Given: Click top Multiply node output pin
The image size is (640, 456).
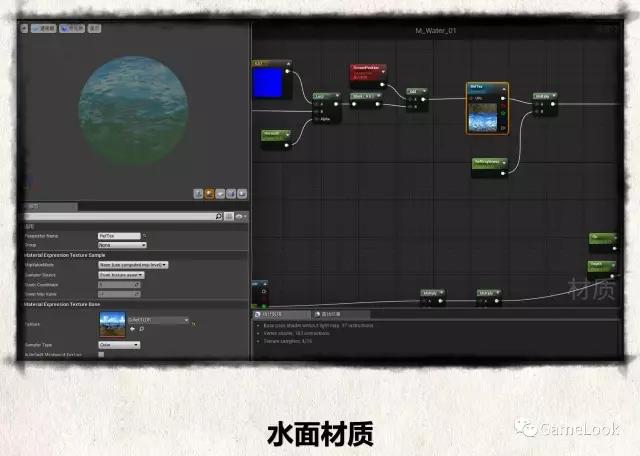Looking at the screenshot, I should tap(553, 104).
